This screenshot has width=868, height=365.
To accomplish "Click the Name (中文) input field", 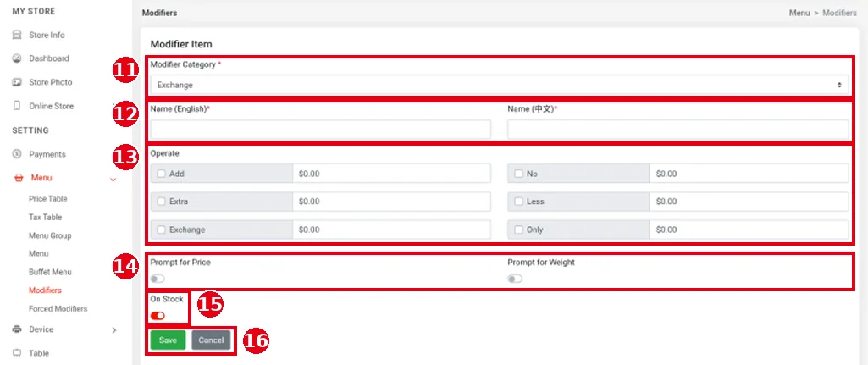I will (677, 130).
